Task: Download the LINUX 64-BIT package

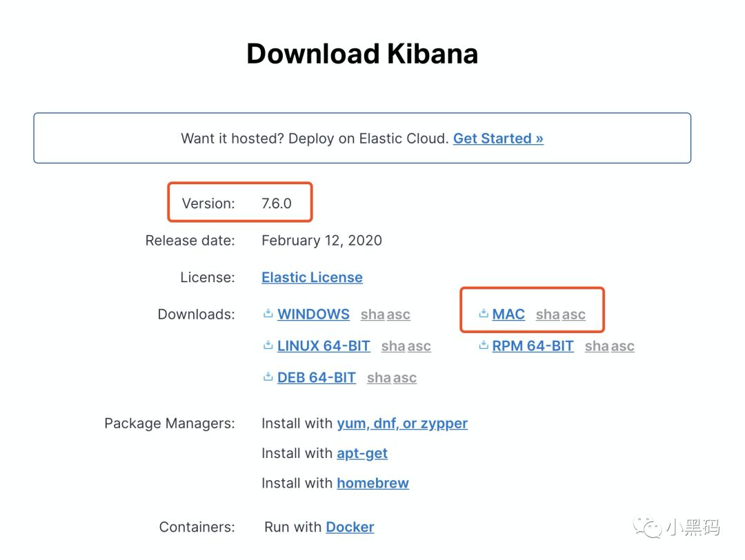Action: pos(324,346)
